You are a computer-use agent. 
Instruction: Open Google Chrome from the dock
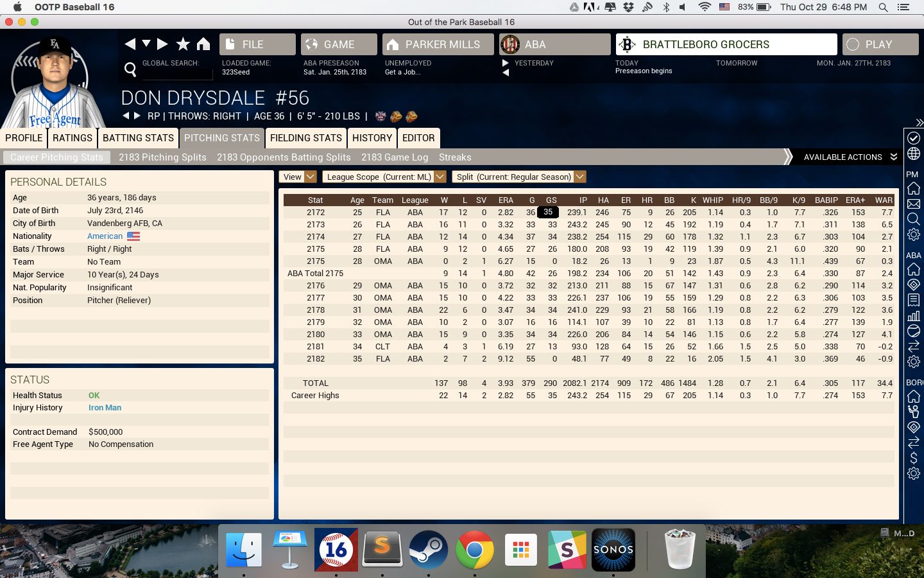pyautogui.click(x=475, y=550)
